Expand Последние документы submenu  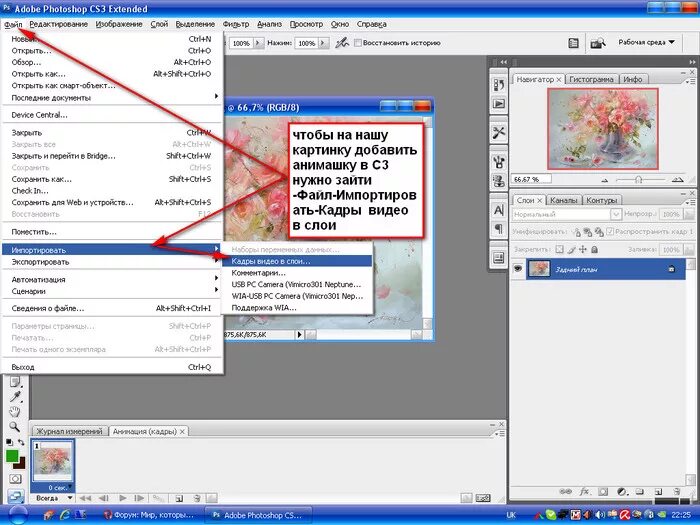(x=111, y=97)
